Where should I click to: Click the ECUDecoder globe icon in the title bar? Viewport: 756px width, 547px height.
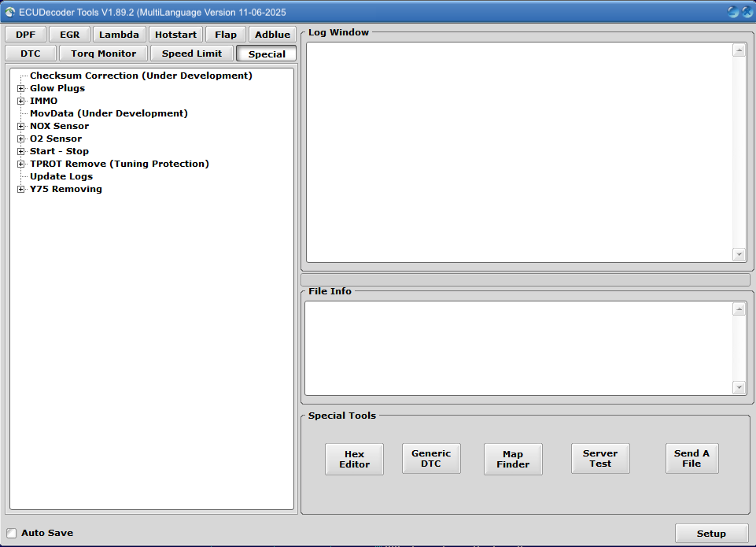(9, 12)
